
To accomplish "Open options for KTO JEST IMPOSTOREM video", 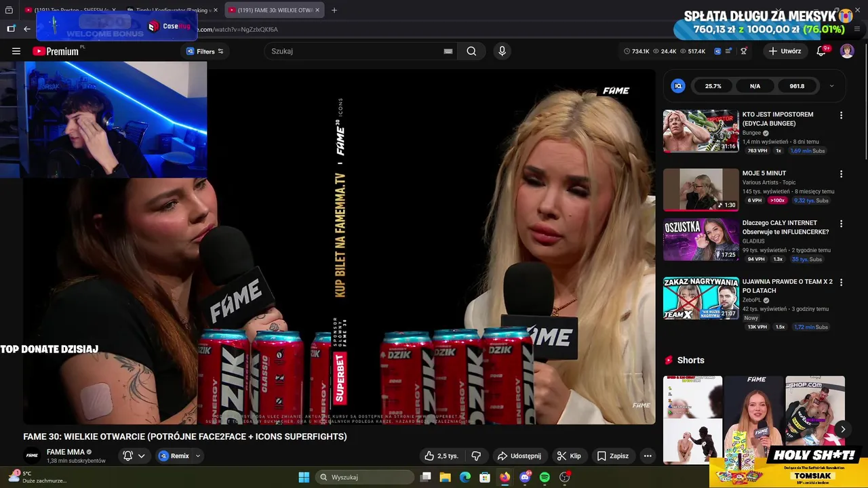I will [x=841, y=115].
